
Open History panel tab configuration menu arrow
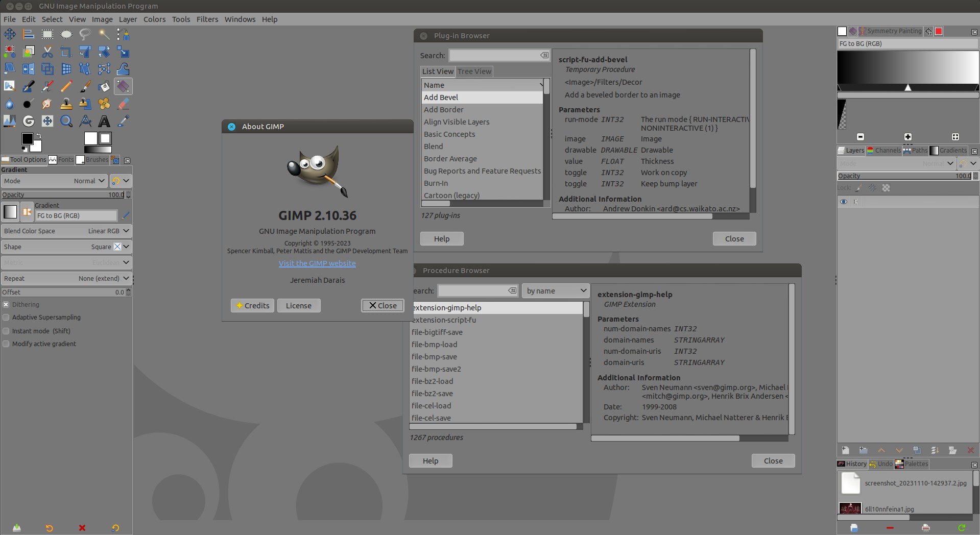coord(974,465)
